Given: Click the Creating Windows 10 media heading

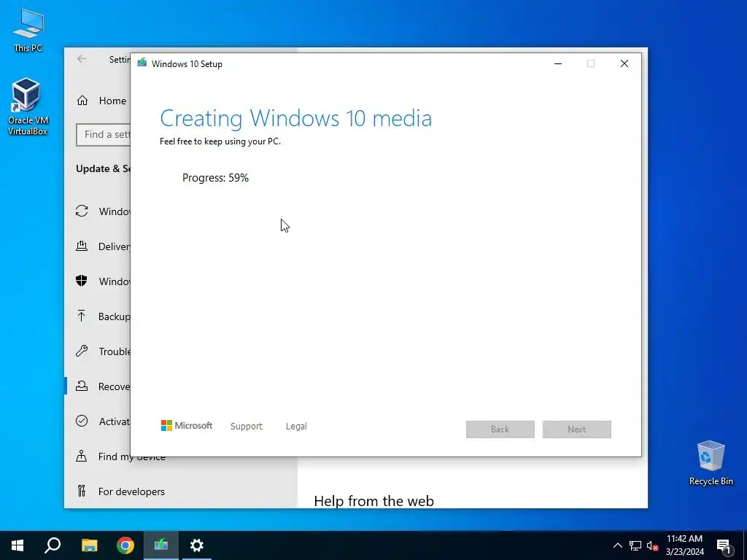Looking at the screenshot, I should coord(296,118).
